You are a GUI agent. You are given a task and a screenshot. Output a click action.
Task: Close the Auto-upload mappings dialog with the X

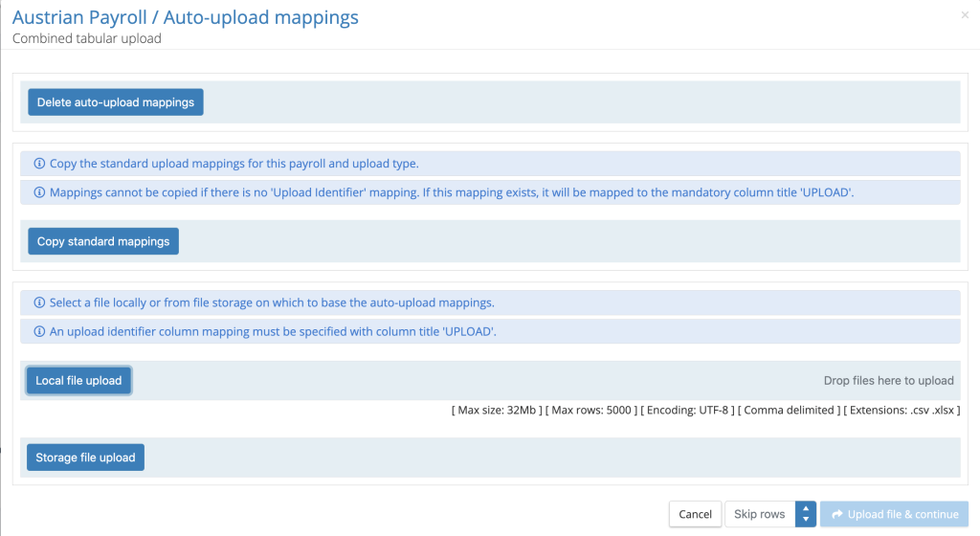[964, 16]
